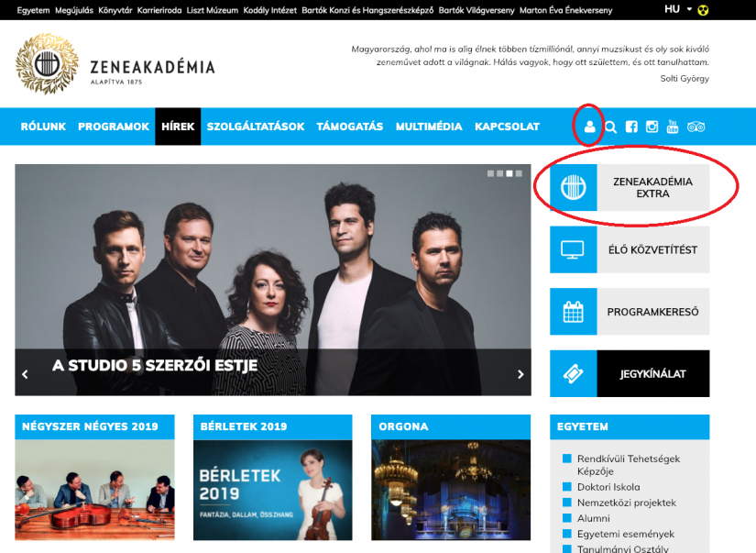Open the Doktori Iskola link

pos(608,487)
